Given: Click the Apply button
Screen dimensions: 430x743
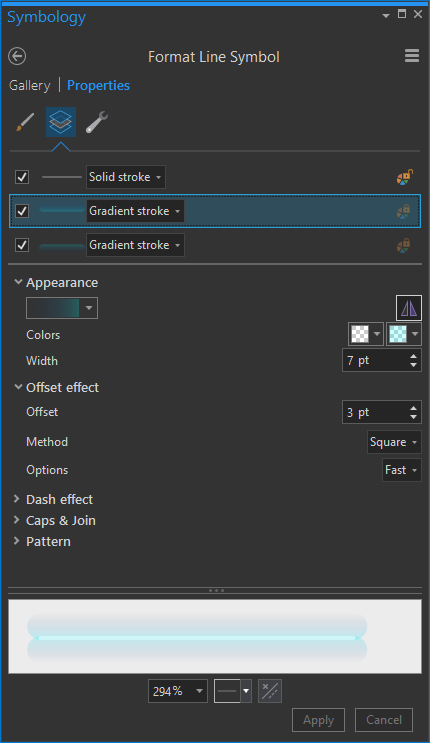Looking at the screenshot, I should [318, 720].
